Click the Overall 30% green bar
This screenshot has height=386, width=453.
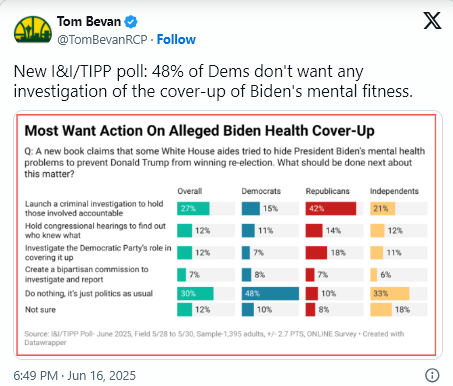point(195,294)
